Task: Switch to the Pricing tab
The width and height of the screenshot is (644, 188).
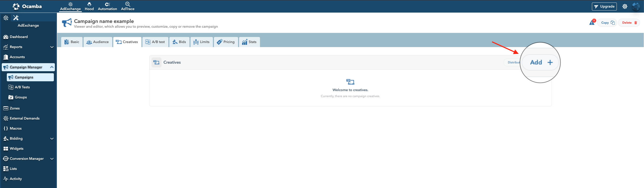Action: pos(226,42)
